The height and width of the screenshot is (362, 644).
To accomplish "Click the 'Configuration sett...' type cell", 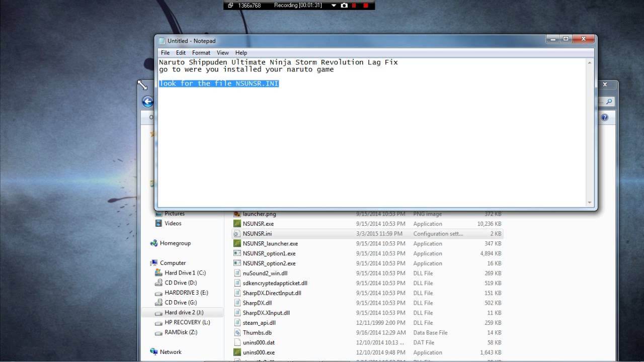I will (438, 234).
